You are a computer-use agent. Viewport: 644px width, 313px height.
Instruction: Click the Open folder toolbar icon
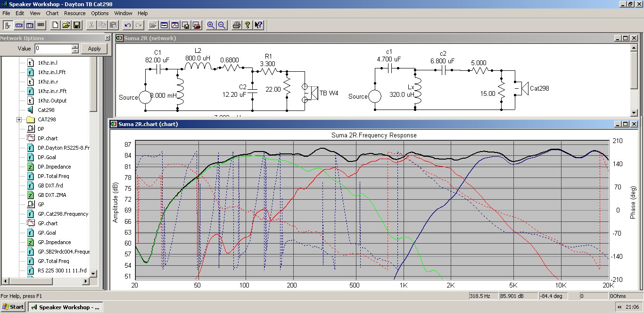66,25
